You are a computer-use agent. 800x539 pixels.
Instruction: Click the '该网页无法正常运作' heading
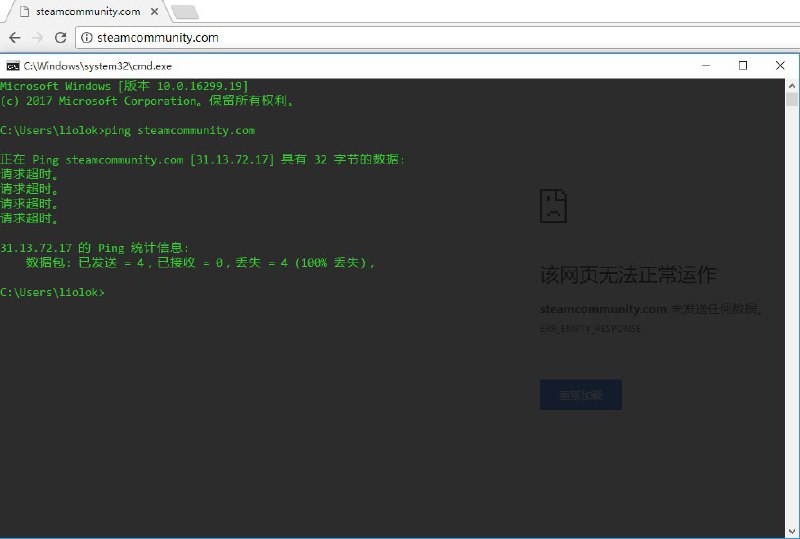click(628, 275)
